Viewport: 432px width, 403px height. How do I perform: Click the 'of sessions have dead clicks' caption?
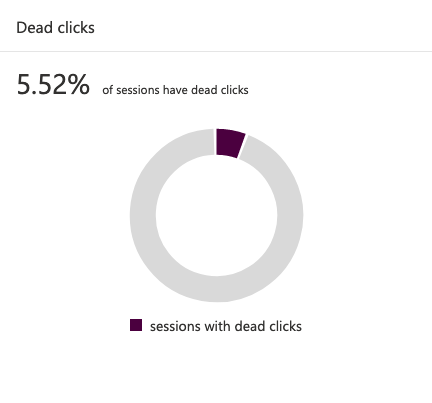click(175, 90)
